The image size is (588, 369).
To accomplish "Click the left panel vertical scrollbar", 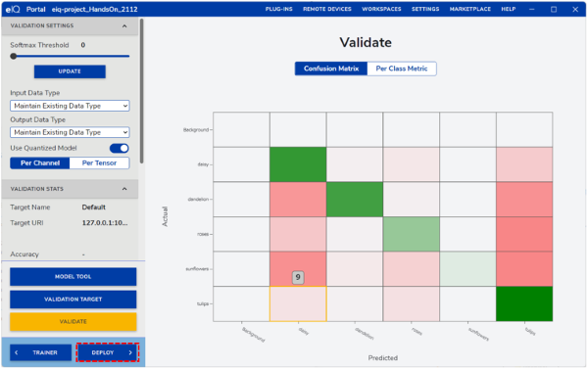I will point(141,91).
